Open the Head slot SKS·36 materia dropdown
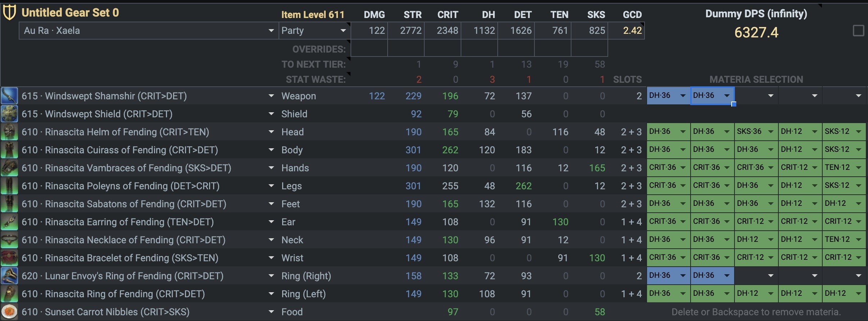Viewport: 868px width, 321px height. (x=756, y=132)
